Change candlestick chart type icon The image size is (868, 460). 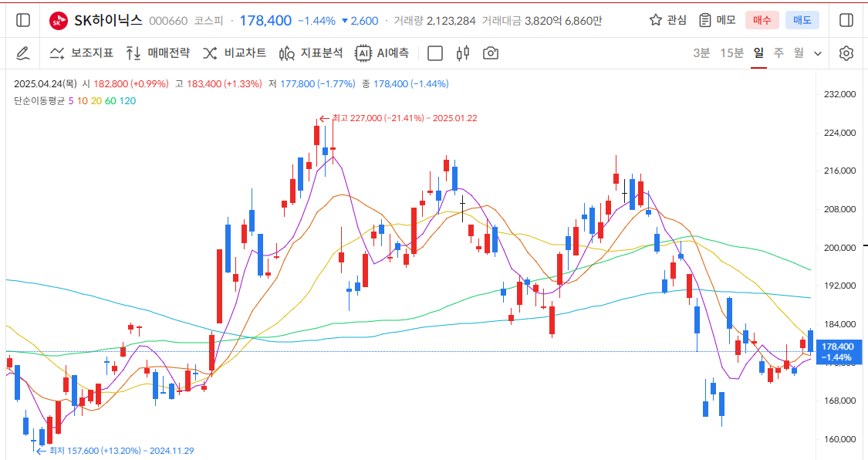[463, 53]
